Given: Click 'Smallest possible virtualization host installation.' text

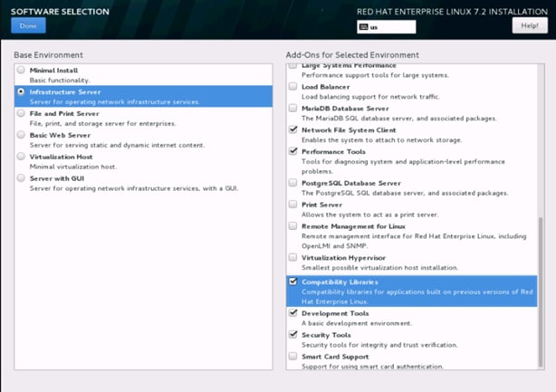Looking at the screenshot, I should 379,268.
